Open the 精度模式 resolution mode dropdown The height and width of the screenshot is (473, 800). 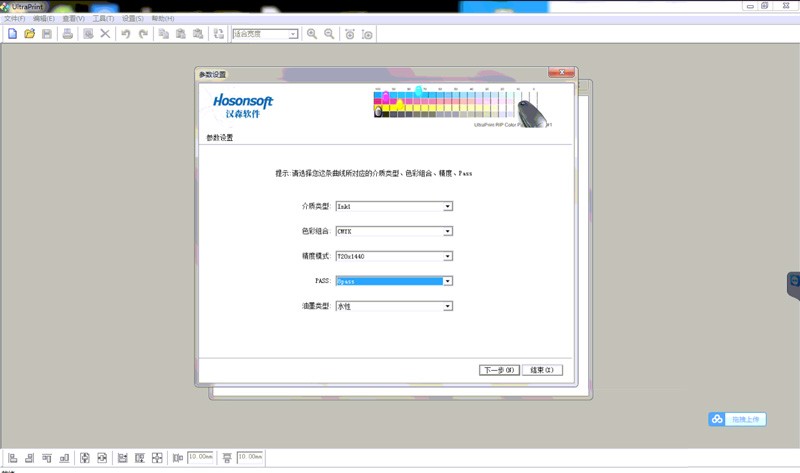click(447, 256)
